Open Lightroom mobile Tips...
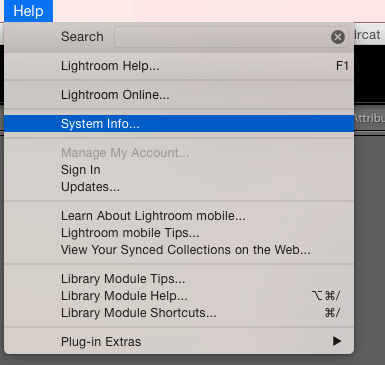The width and height of the screenshot is (385, 365). click(x=179, y=233)
